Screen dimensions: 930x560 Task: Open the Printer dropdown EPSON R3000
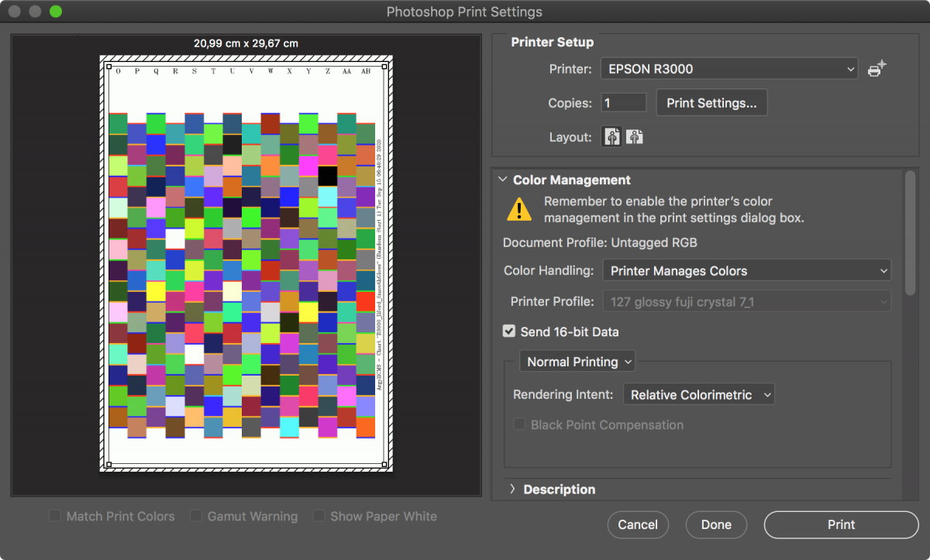pos(728,69)
